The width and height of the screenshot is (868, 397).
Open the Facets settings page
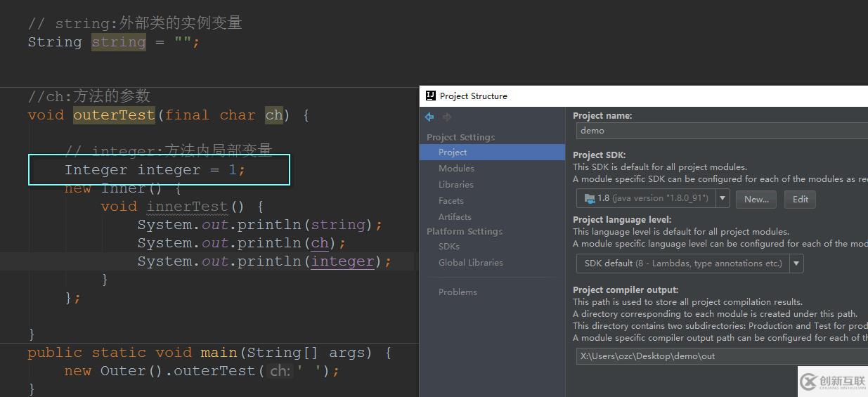451,200
